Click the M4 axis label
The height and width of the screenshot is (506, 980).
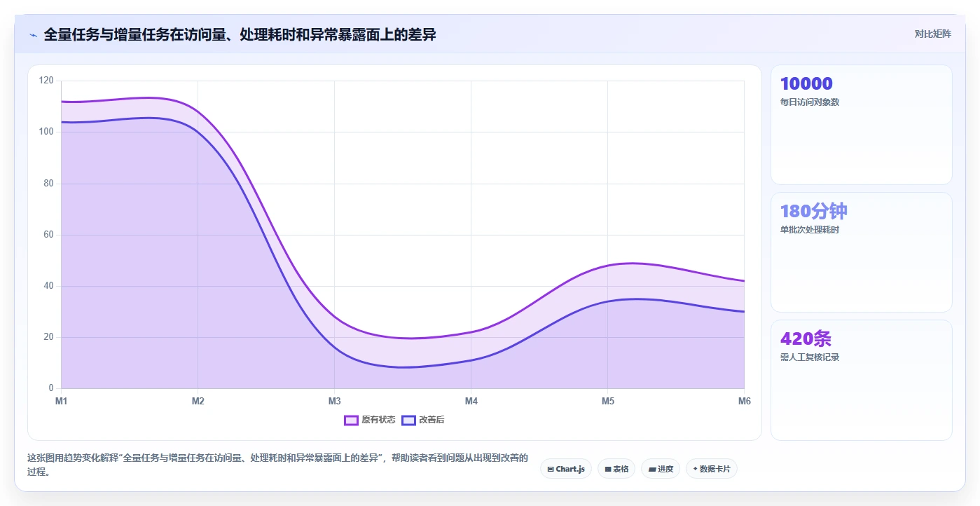pos(471,401)
